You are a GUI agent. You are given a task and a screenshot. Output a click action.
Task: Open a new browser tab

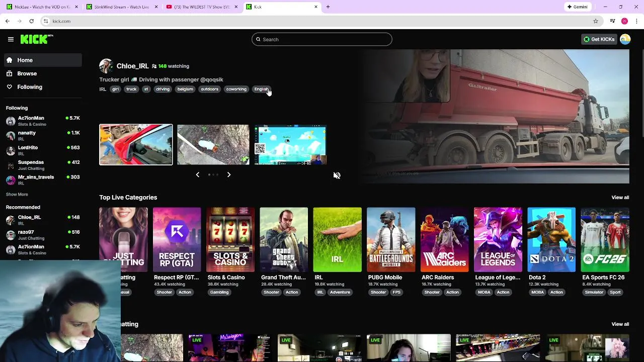pyautogui.click(x=328, y=7)
